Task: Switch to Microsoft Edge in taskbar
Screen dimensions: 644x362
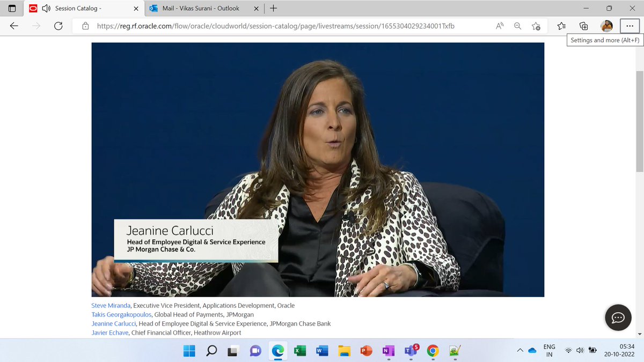Action: click(278, 351)
